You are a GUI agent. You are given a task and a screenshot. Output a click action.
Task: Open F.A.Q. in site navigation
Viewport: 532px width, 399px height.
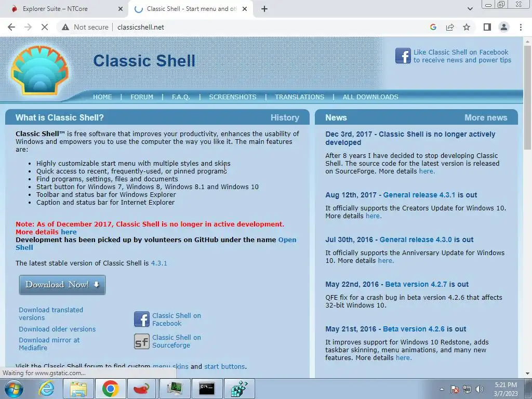pyautogui.click(x=181, y=97)
